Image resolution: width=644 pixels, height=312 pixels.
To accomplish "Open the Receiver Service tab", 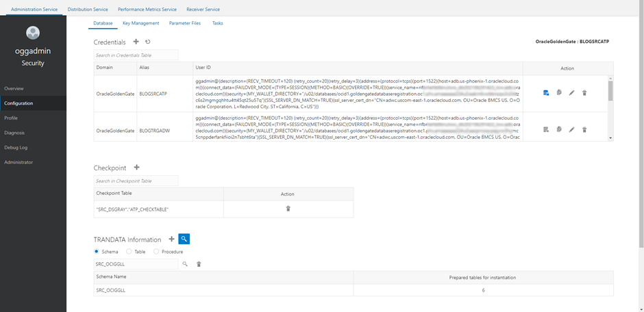I will point(203,9).
